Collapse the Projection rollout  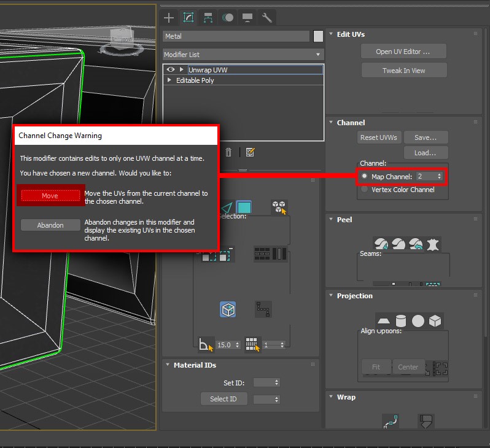tap(331, 296)
